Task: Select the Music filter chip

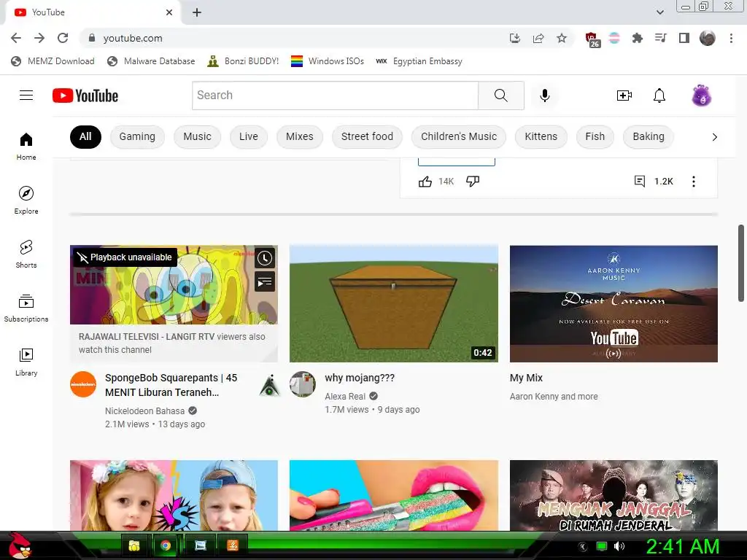Action: tap(197, 137)
